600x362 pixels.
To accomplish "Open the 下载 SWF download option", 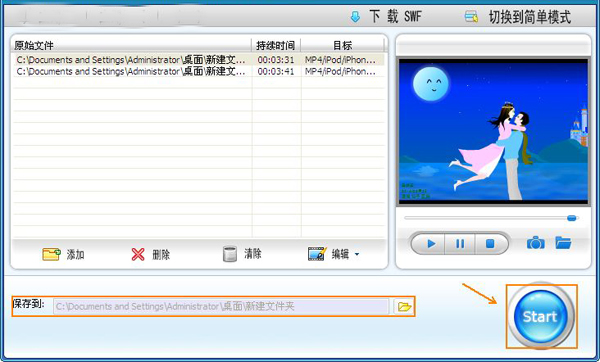I will point(395,16).
